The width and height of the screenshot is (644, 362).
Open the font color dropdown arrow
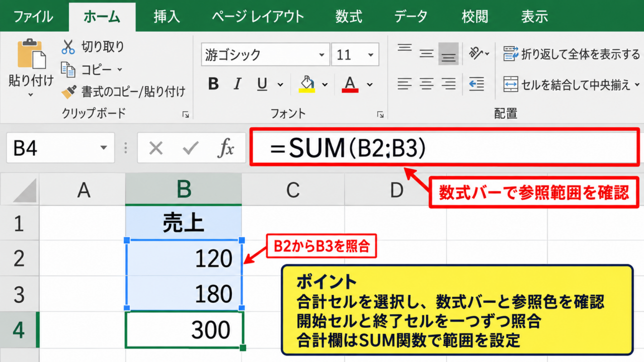point(370,84)
